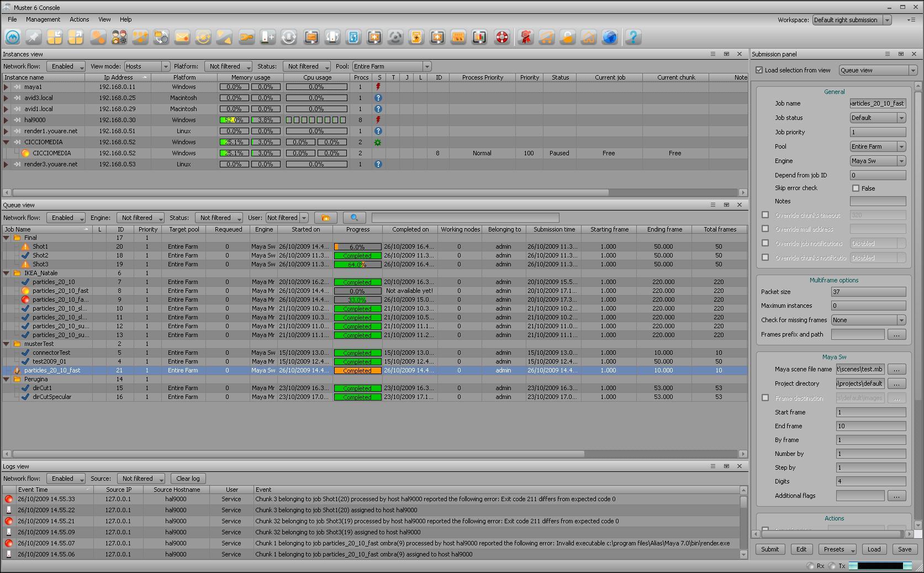Expand the hal9000 instance row
The image size is (924, 573).
7,120
